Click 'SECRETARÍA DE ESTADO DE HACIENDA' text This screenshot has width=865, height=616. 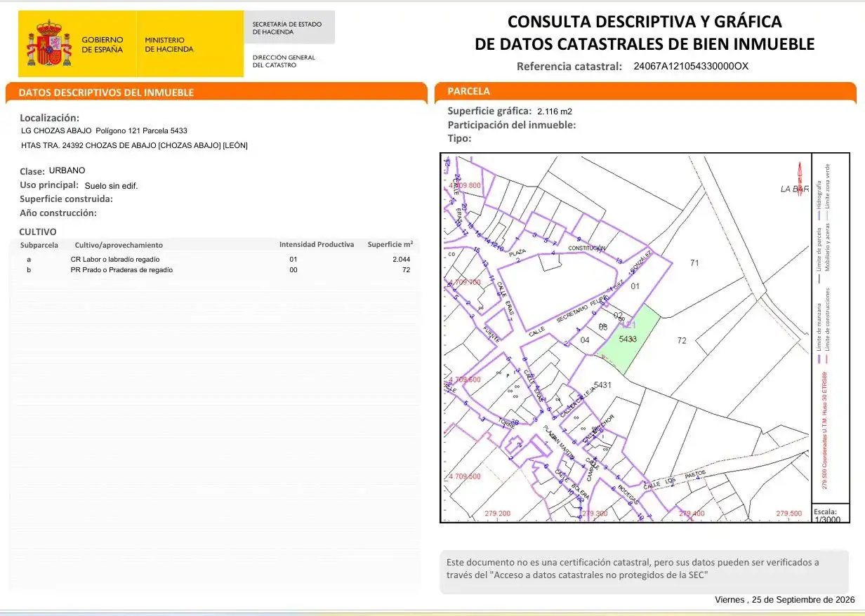tap(287, 28)
